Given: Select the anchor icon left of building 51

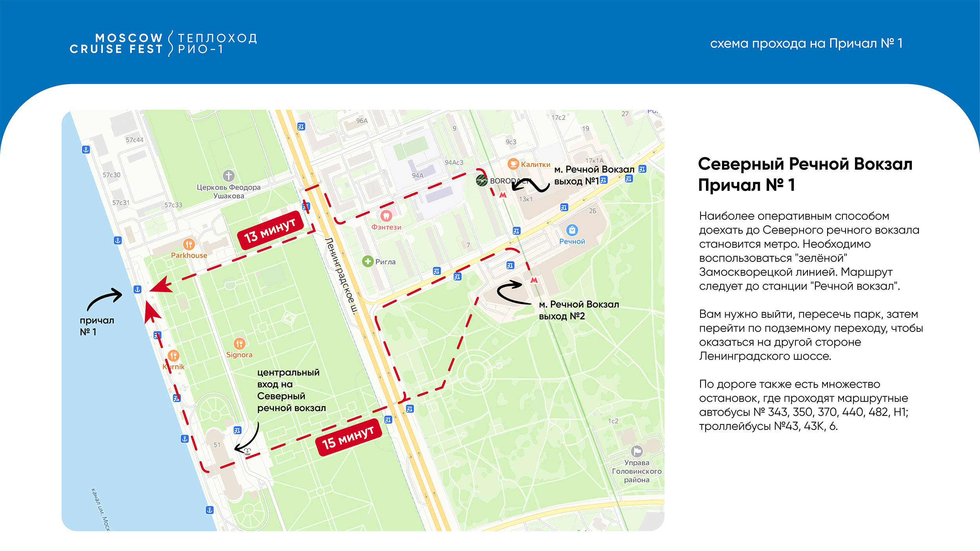Looking at the screenshot, I should coord(185,439).
